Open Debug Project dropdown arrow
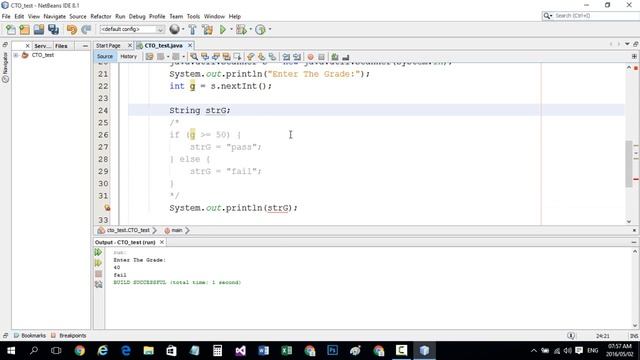The width and height of the screenshot is (640, 360). [x=250, y=29]
